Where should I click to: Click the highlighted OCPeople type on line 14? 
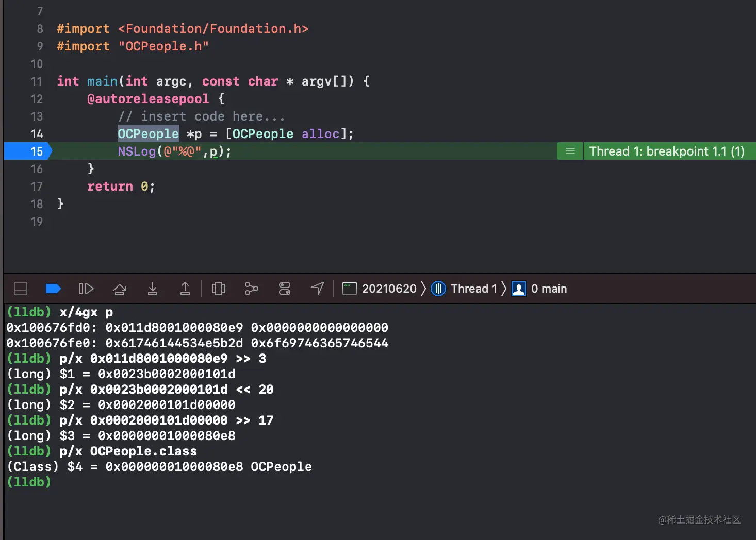[x=148, y=134]
